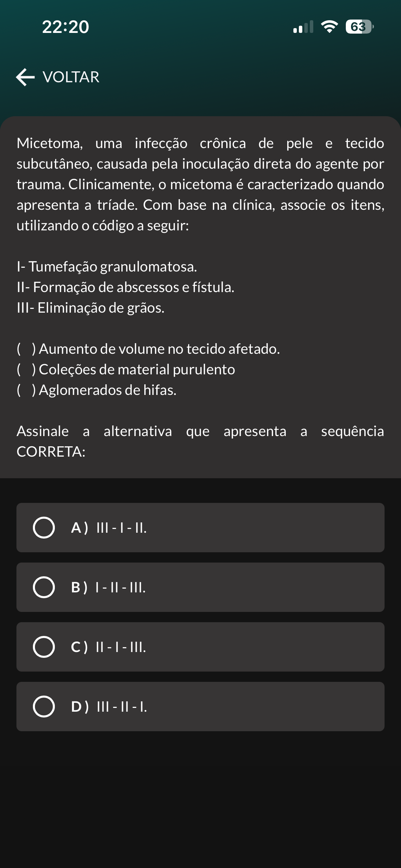Tap the battery indicator showing 63

(359, 27)
